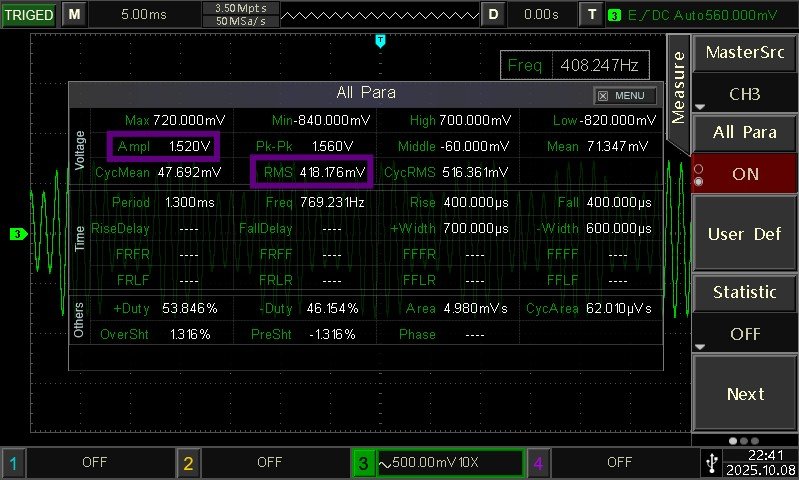This screenshot has width=799, height=480.
Task: Click the USB connection icon
Action: coord(712,463)
